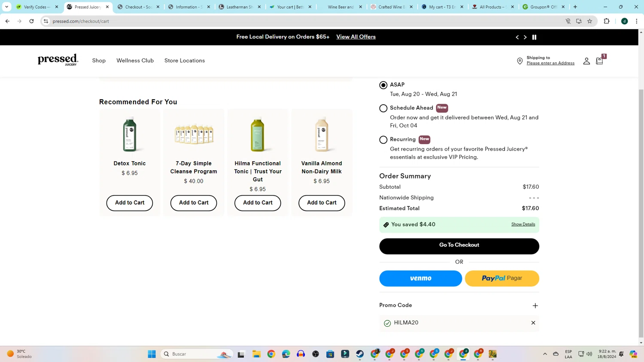
Task: Select Recurring order option
Action: (383, 140)
